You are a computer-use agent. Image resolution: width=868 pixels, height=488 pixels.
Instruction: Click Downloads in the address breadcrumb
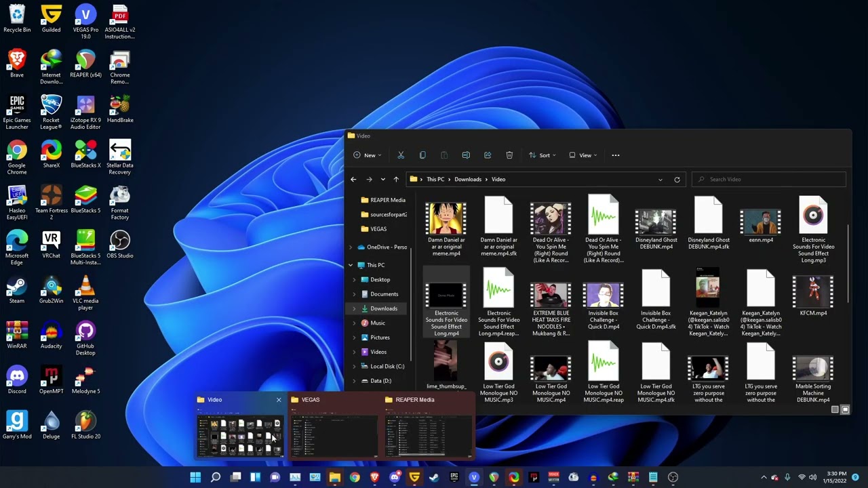coord(468,180)
